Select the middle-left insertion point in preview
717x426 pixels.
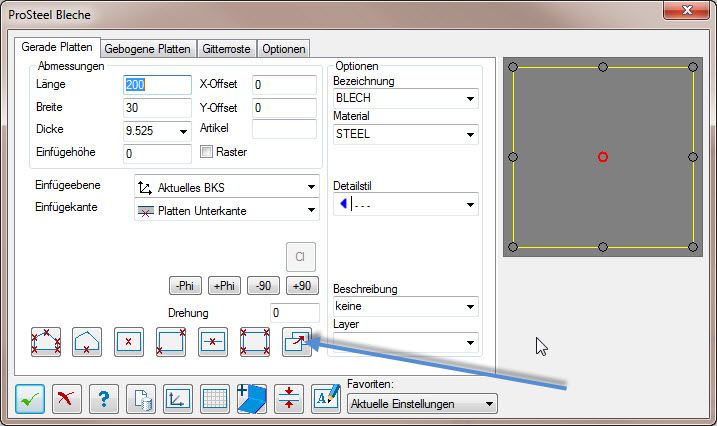click(x=513, y=157)
